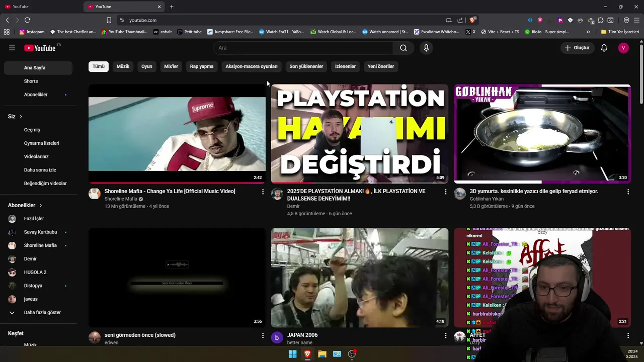Screen dimensions: 644x362
Task: Open Brave VPN shield icon
Action: (x=626, y=20)
